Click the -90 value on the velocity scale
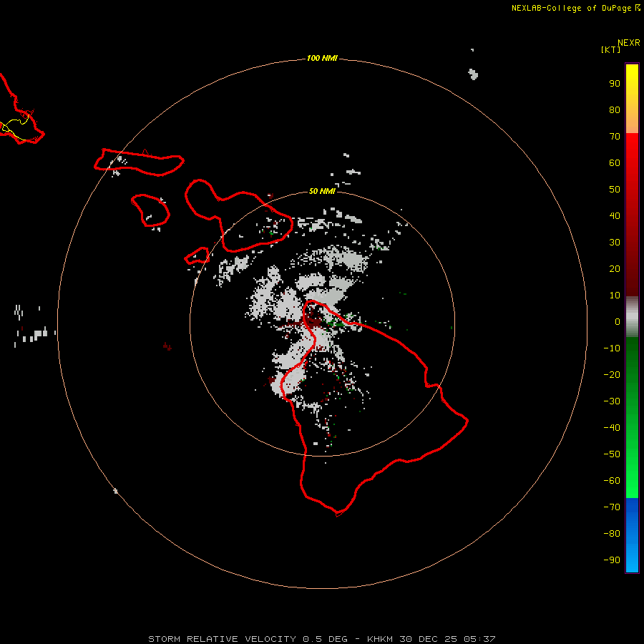The height and width of the screenshot is (644, 644). click(x=612, y=560)
